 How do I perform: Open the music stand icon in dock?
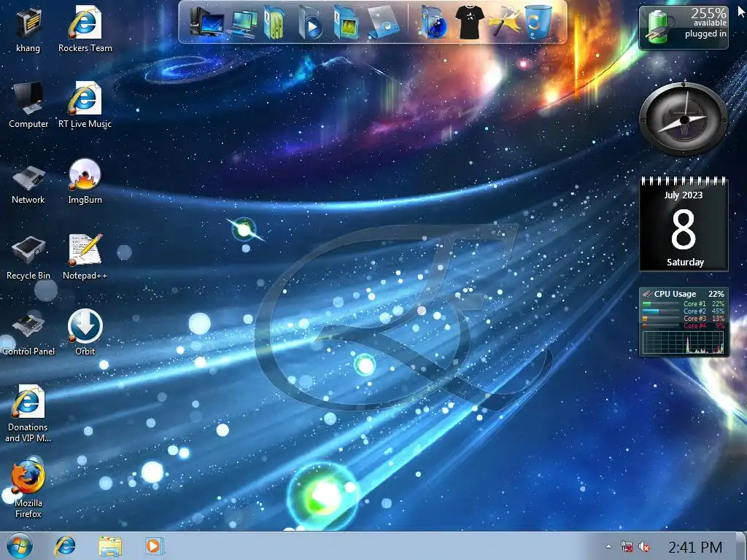(x=384, y=23)
